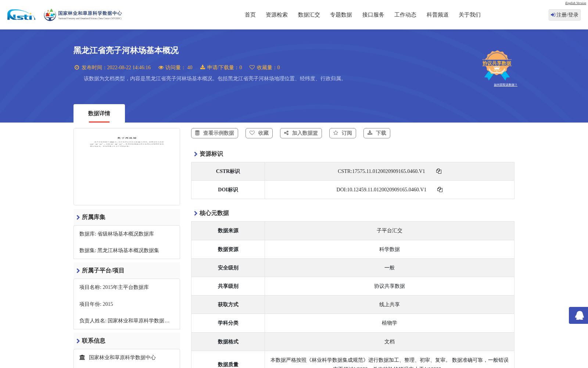The width and height of the screenshot is (588, 368).
Task: Open the QQ chat support widget
Action: click(579, 315)
